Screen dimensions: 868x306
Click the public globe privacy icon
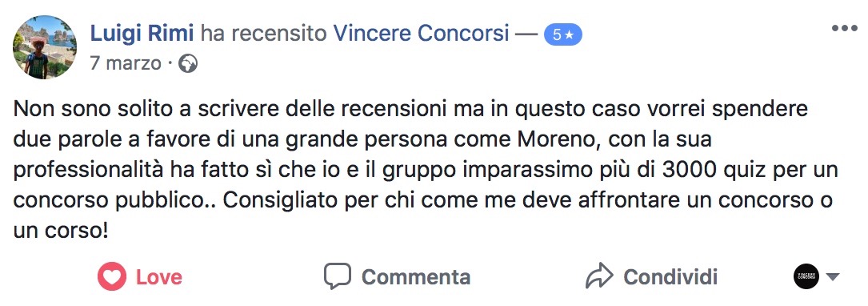[188, 65]
